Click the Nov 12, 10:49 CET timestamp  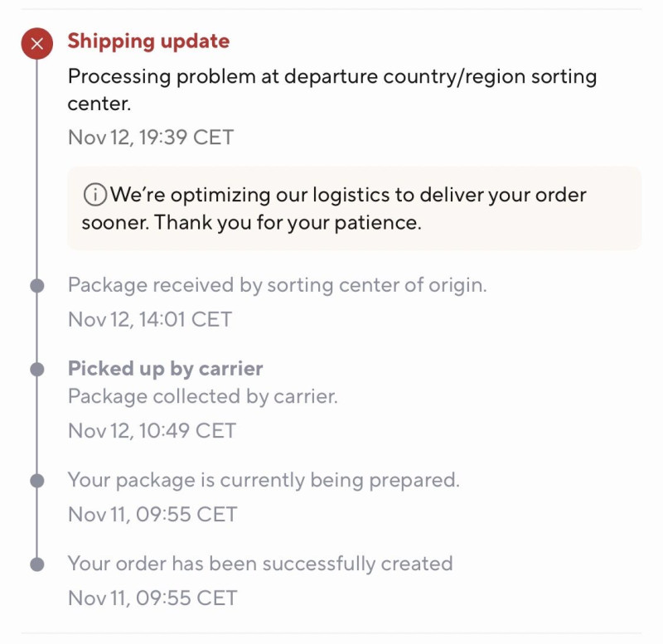(152, 430)
